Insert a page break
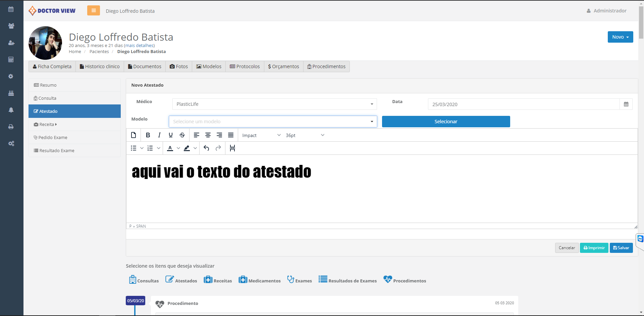644x316 pixels. coord(232,148)
